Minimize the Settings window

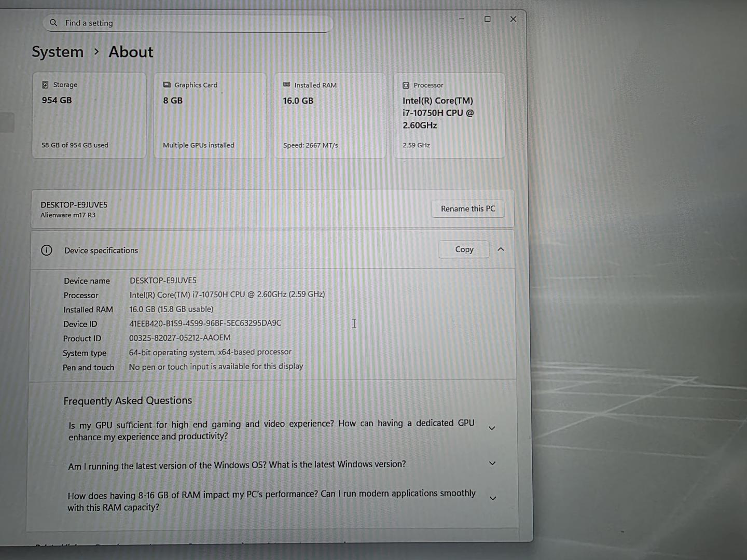coord(461,19)
